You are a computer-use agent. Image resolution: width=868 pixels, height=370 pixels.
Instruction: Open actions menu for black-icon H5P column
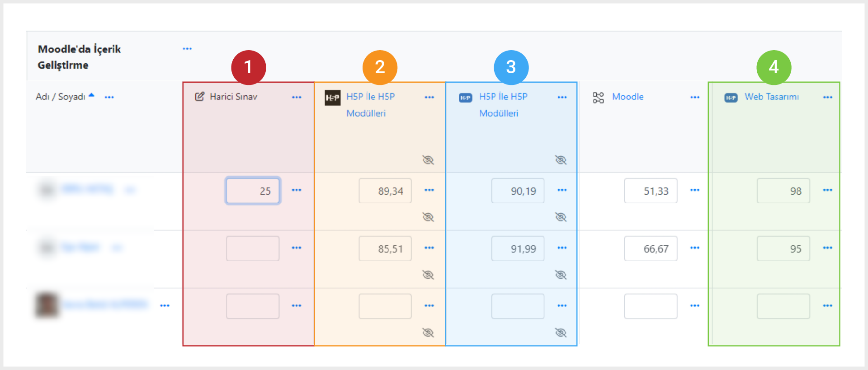coord(429,97)
